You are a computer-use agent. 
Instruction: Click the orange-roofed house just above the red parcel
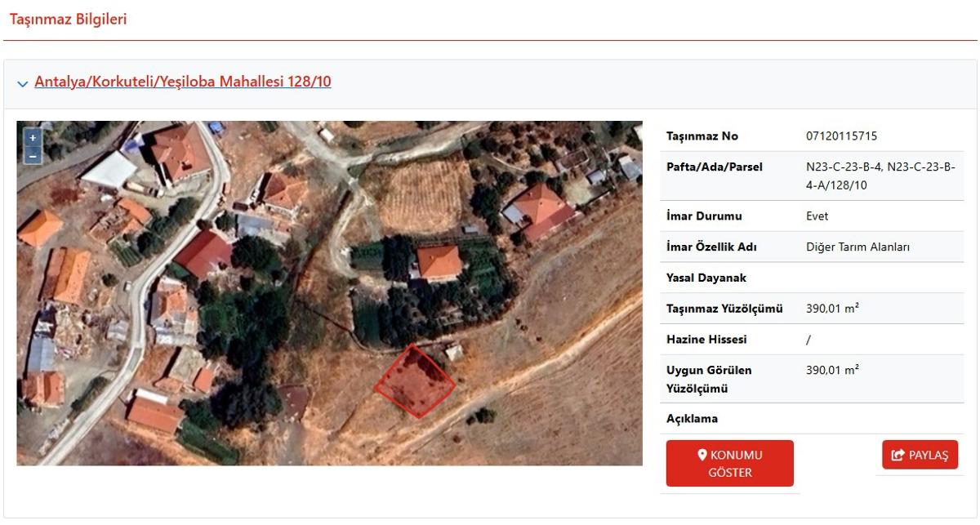tap(439, 261)
